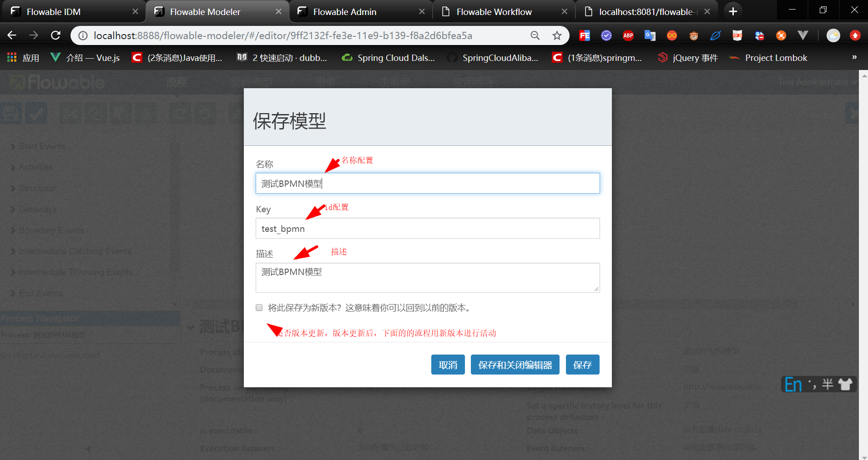This screenshot has height=460, width=868.
Task: Switch to Flowable IDM tab
Action: coord(74,12)
